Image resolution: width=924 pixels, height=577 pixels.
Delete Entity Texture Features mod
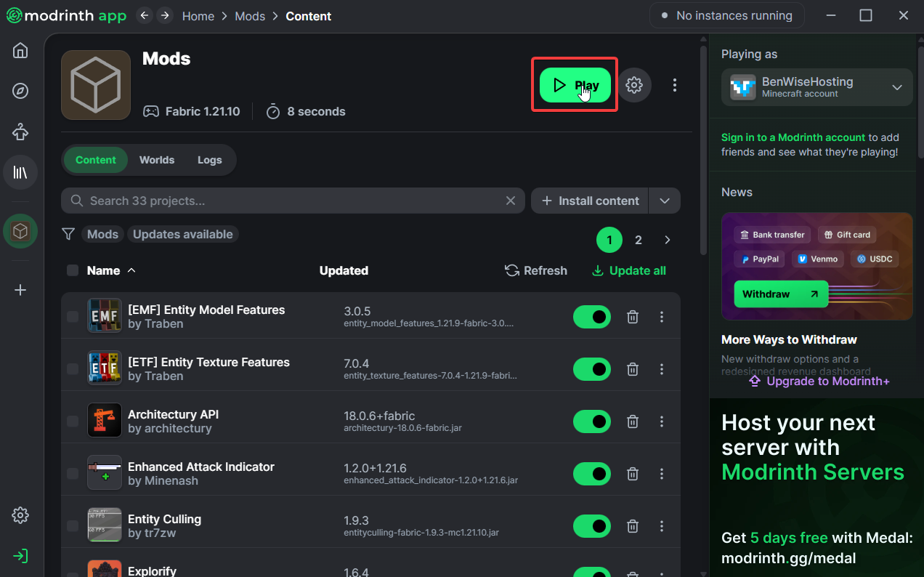(633, 369)
